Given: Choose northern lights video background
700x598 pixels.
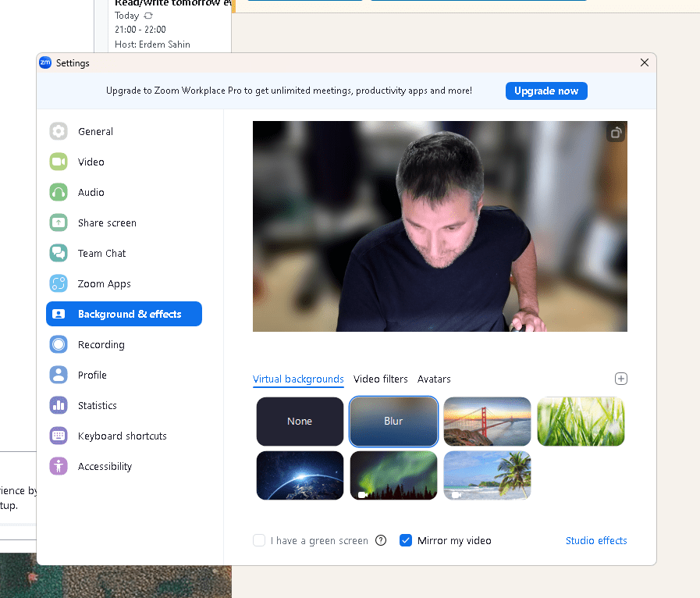Looking at the screenshot, I should (393, 475).
